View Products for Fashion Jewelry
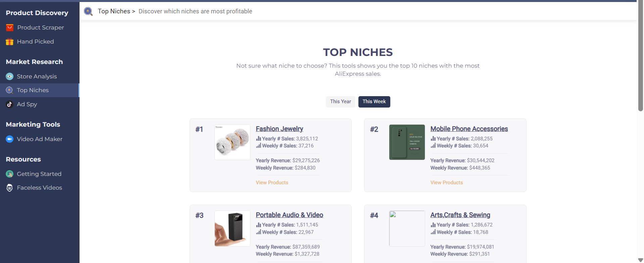Image resolution: width=644 pixels, height=263 pixels. coord(272,183)
